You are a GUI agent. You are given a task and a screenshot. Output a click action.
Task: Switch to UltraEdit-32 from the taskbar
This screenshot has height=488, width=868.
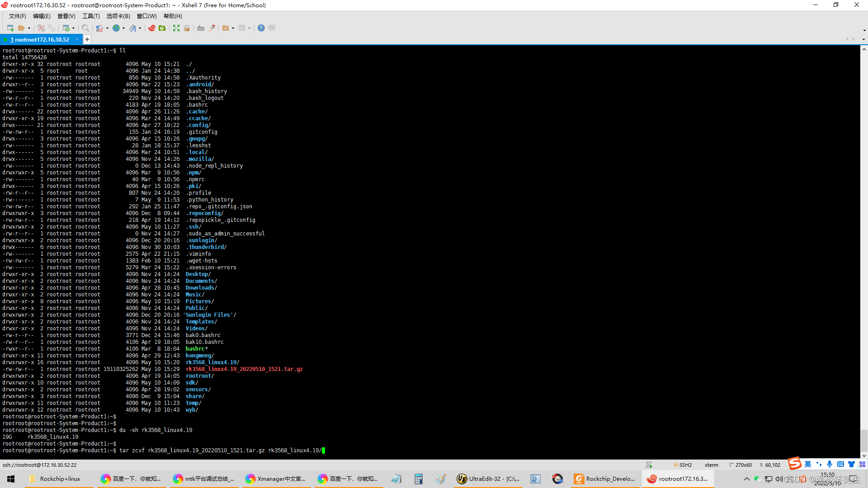(488, 479)
